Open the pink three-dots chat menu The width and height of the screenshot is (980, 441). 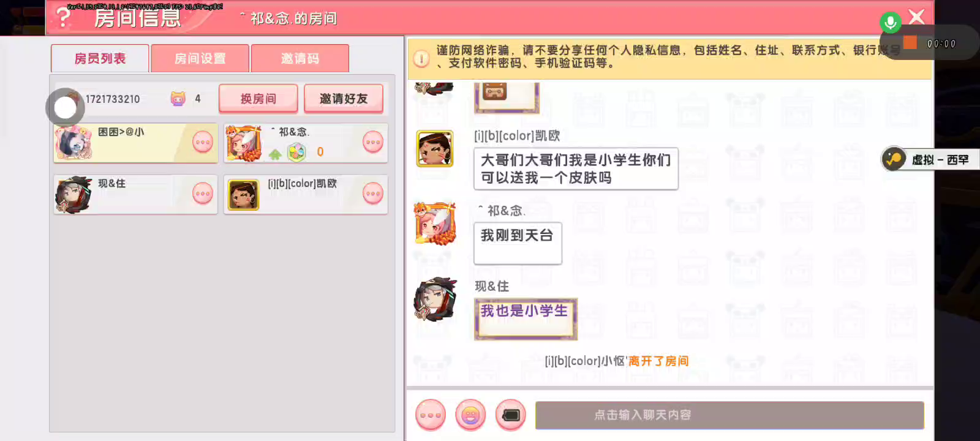[431, 415]
